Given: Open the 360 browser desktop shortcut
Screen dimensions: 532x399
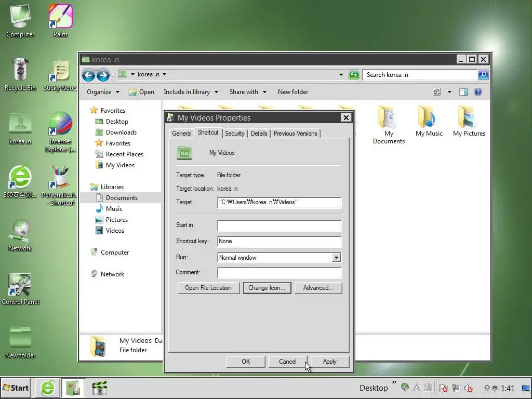Looking at the screenshot, I should point(20,181).
